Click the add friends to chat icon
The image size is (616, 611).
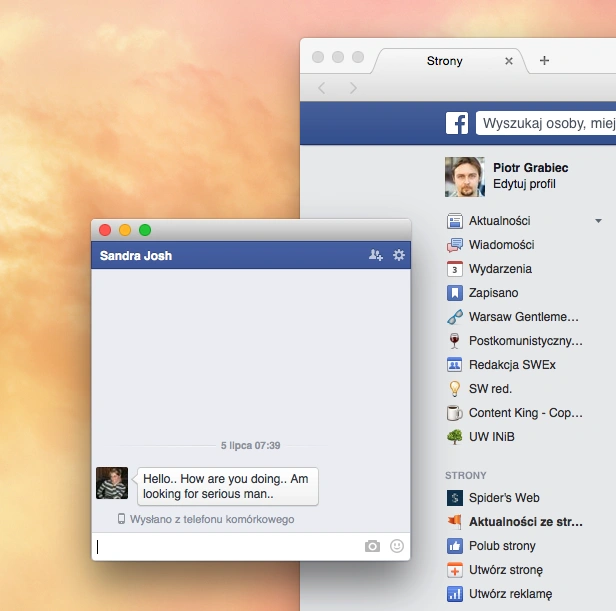tap(376, 255)
